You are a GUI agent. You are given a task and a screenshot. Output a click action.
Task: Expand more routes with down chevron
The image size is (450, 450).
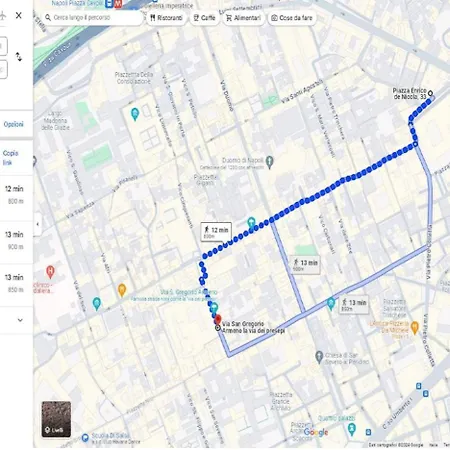20,320
